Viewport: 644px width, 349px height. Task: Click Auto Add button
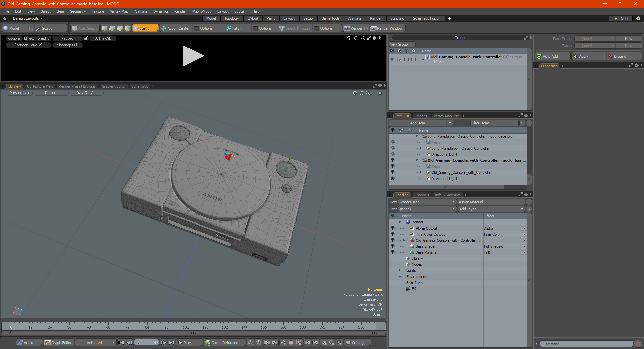(553, 56)
